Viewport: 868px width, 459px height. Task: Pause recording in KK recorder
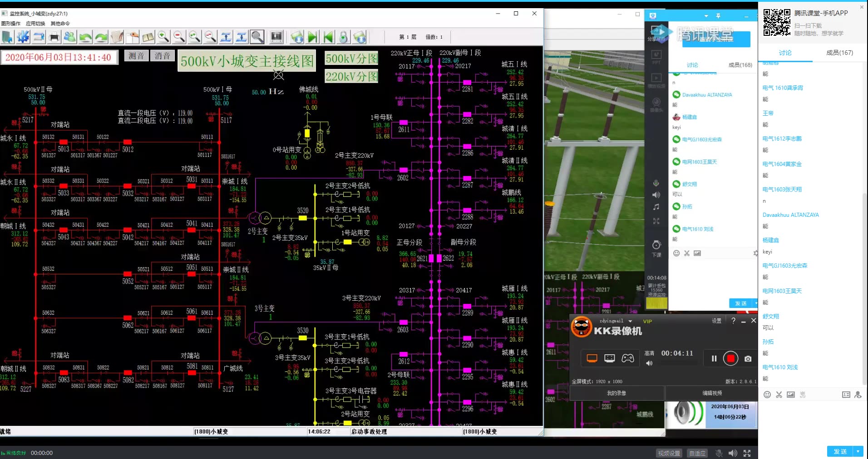tap(714, 359)
